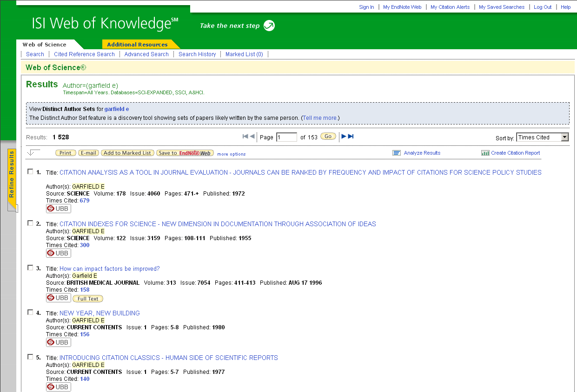Click more options next to Save button
This screenshot has width=577, height=392.
(x=231, y=154)
